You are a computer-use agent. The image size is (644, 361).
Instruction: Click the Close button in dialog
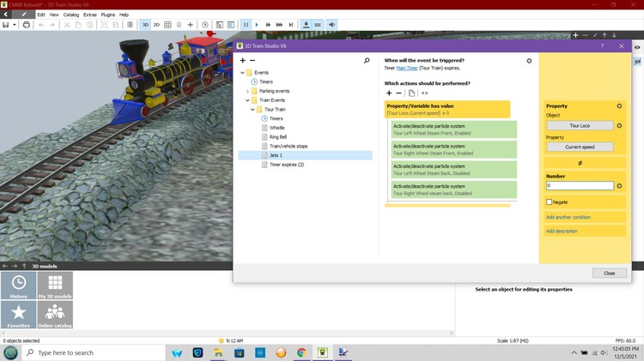(609, 273)
